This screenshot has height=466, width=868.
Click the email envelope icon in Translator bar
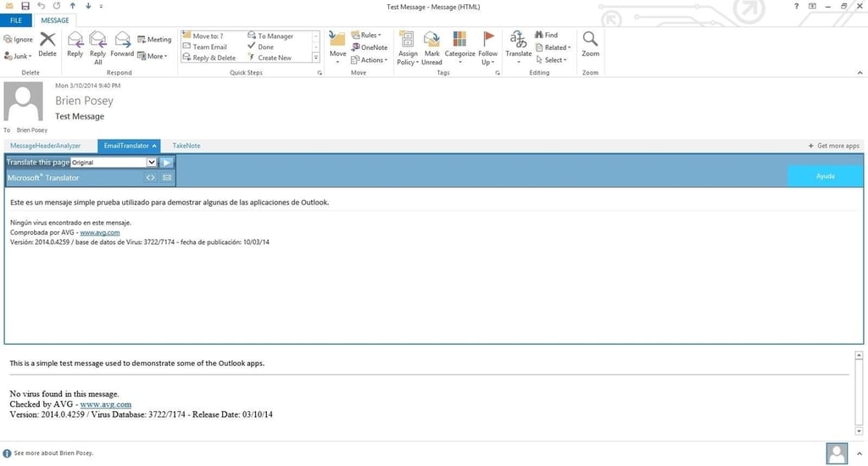(x=167, y=178)
